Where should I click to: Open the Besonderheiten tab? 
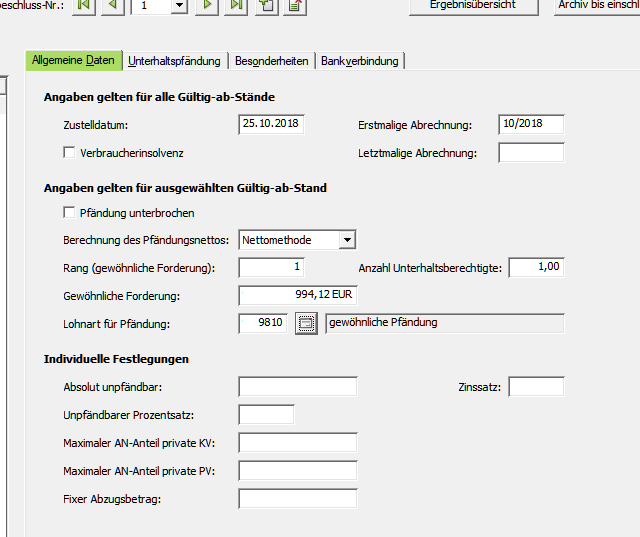coord(272,61)
